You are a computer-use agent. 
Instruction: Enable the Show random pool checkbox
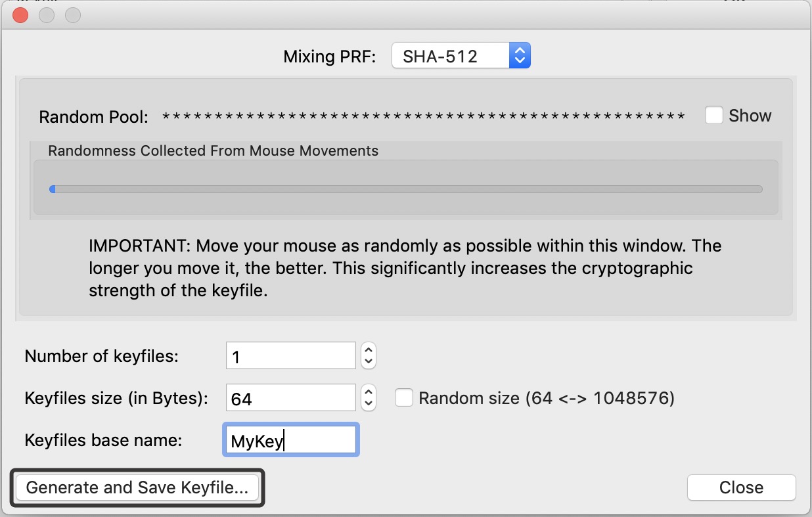(714, 116)
